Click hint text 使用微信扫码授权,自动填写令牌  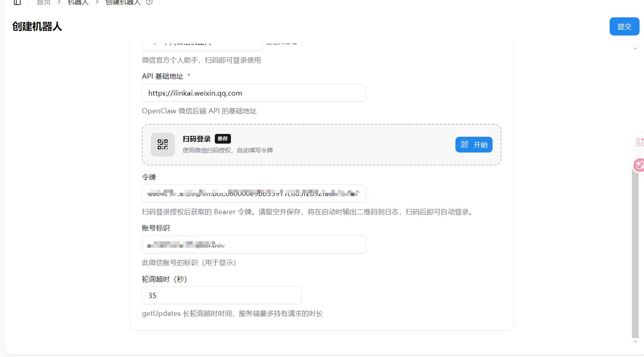(228, 150)
